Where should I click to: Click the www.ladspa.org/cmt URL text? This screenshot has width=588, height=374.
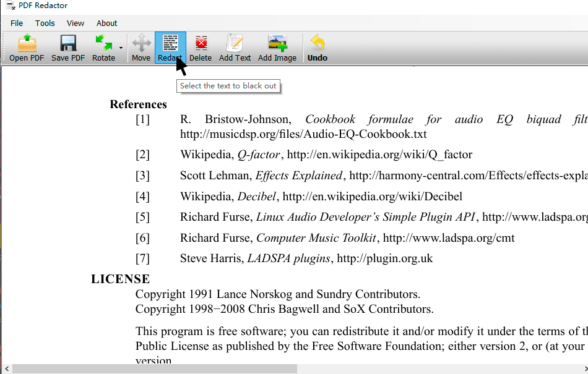pyautogui.click(x=449, y=238)
